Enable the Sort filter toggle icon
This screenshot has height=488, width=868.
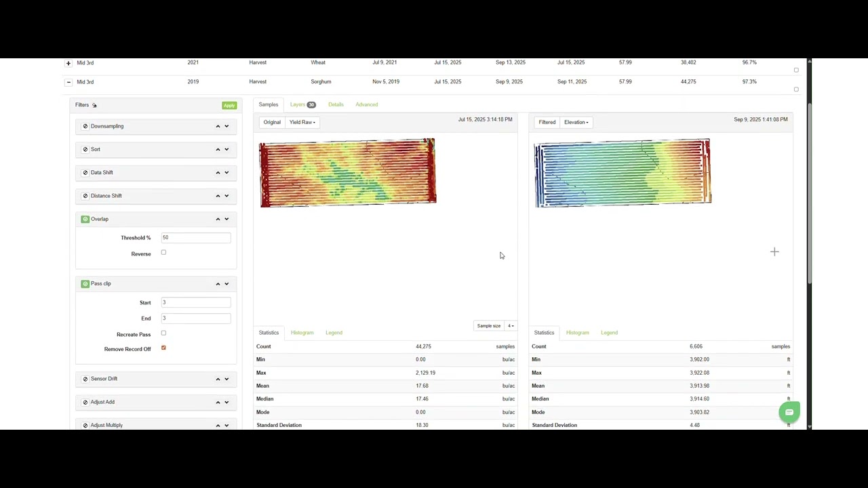click(x=85, y=149)
